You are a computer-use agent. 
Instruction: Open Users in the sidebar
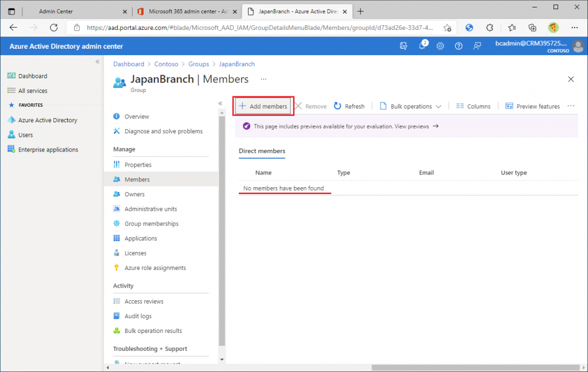pyautogui.click(x=52, y=135)
